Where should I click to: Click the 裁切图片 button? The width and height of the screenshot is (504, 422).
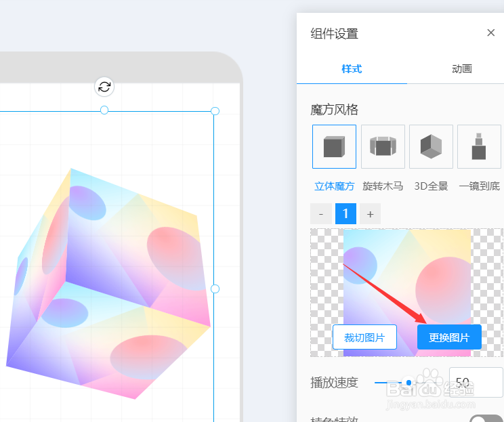pyautogui.click(x=364, y=337)
